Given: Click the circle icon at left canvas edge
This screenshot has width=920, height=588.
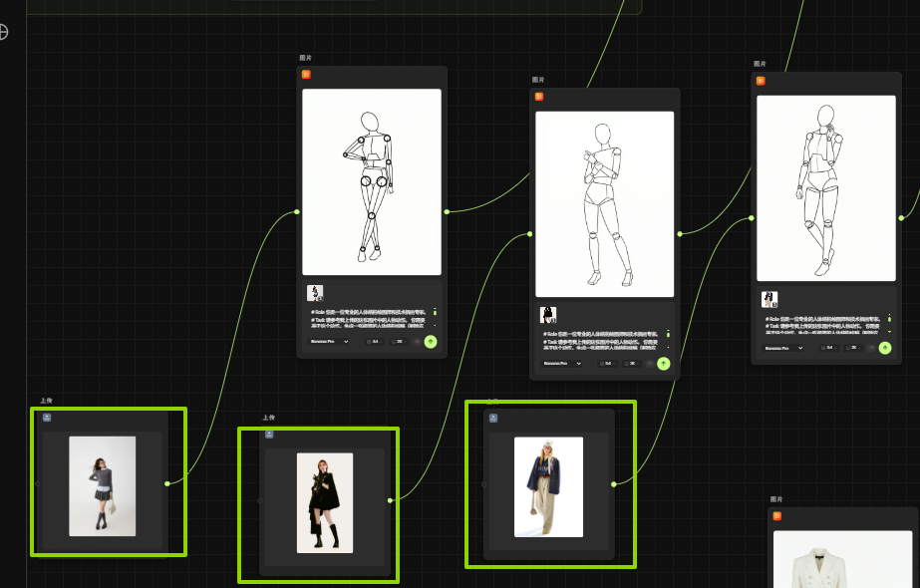Looking at the screenshot, I should coord(3,32).
